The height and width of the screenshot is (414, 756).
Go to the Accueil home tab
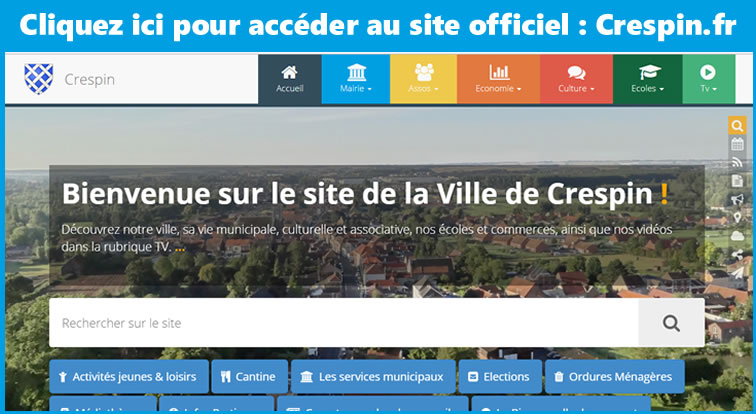coord(290,79)
